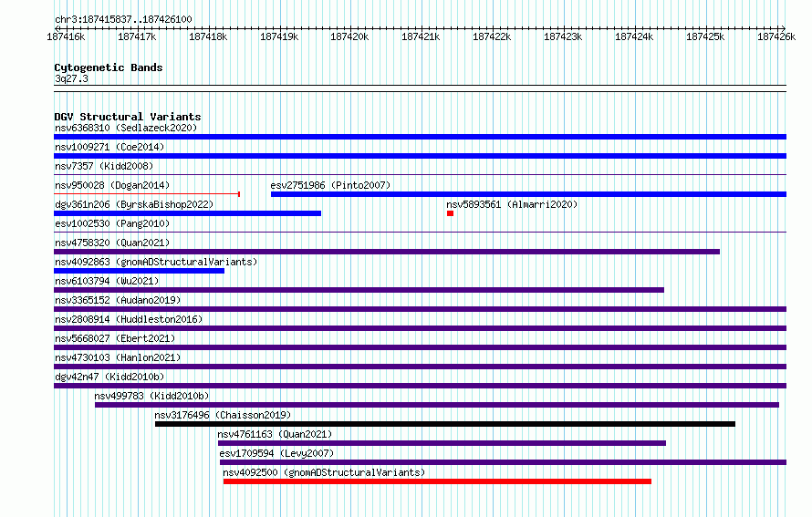812x517 pixels.
Task: Select the blue bar for nsv6368310
Action: (420, 137)
